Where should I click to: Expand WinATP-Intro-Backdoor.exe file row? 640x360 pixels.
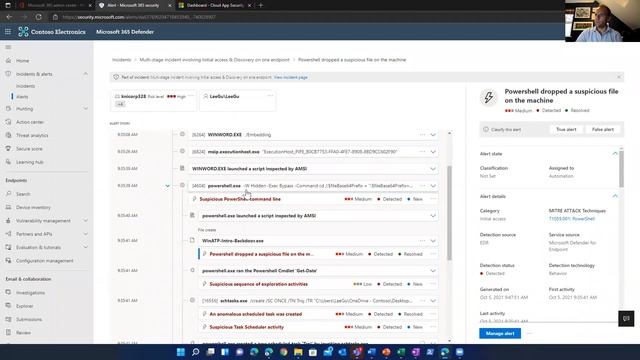pos(433,241)
